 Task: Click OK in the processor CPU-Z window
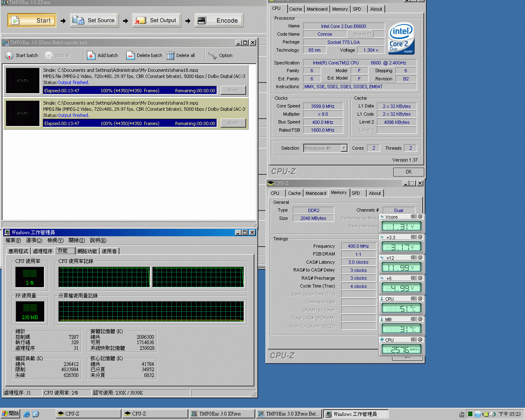409,172
